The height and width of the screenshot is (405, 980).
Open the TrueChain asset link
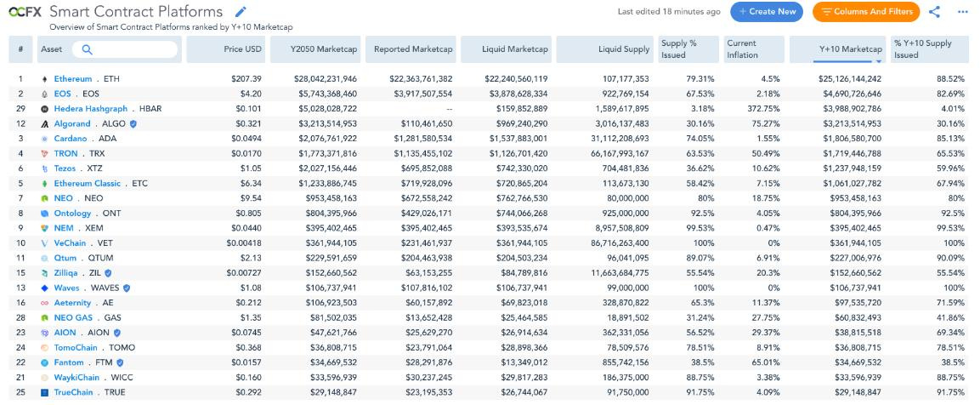click(74, 392)
